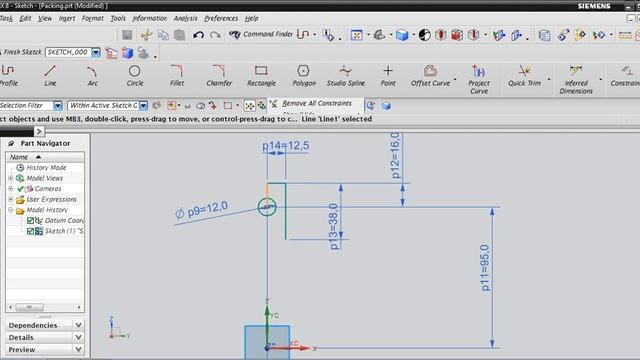Open the SKETCH_000 name dropdown

click(96, 52)
